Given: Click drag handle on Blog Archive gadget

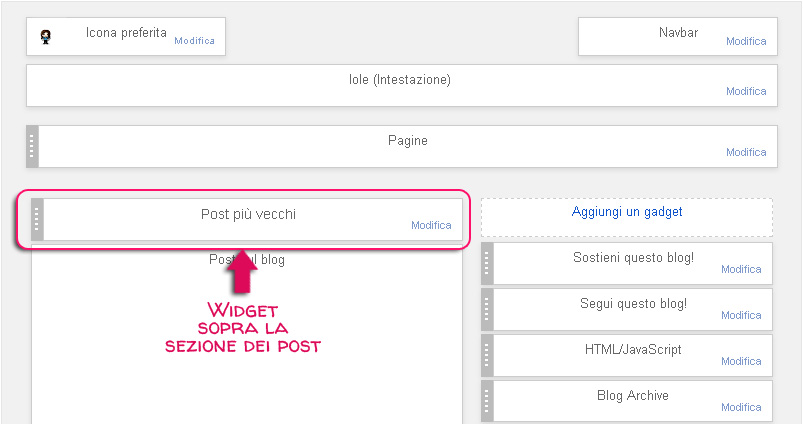Looking at the screenshot, I should click(x=487, y=401).
